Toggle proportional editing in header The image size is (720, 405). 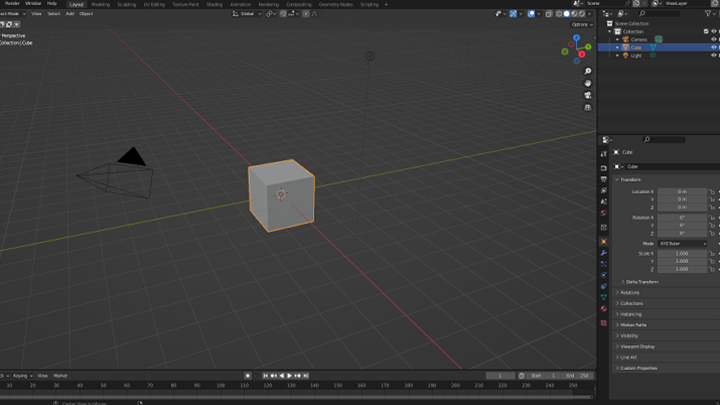(x=306, y=14)
